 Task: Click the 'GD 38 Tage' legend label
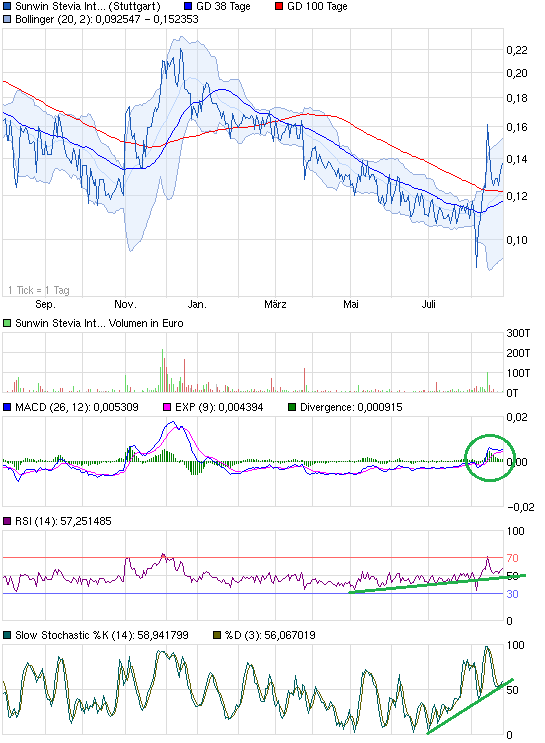pos(223,7)
